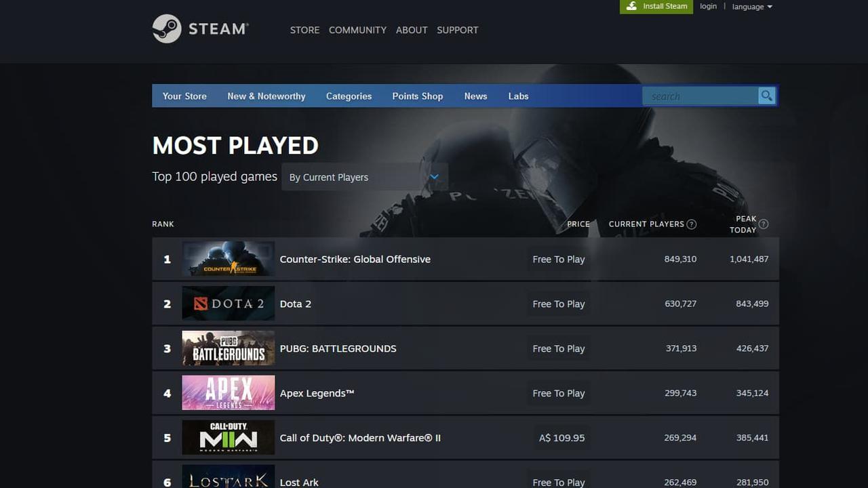Image resolution: width=868 pixels, height=488 pixels.
Task: Click the 385,441 peak value
Action: [752, 438]
